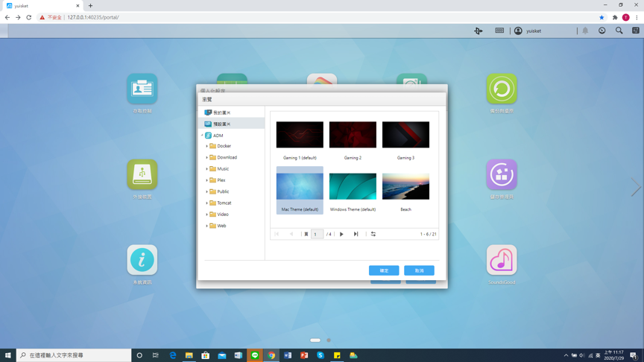Expand the Web folder

coord(206,226)
